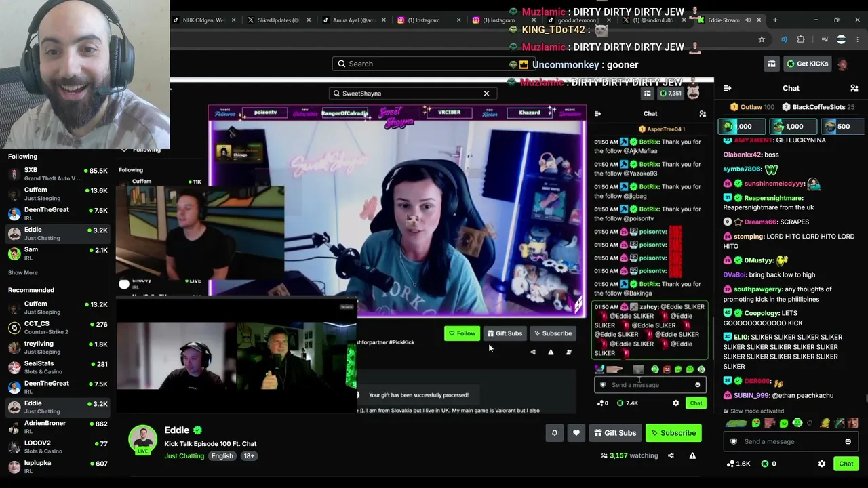Open LOCOV2 recommended channel
Screen dimensions: 868x488
pyautogui.click(x=58, y=447)
